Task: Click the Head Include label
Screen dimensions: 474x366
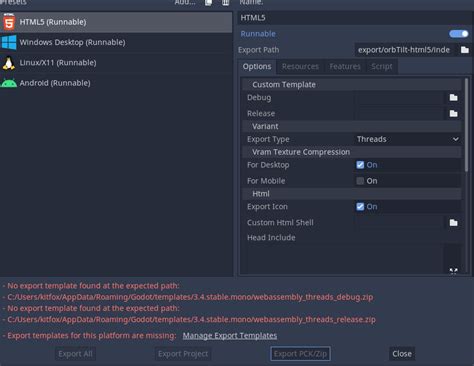Action: pyautogui.click(x=271, y=238)
